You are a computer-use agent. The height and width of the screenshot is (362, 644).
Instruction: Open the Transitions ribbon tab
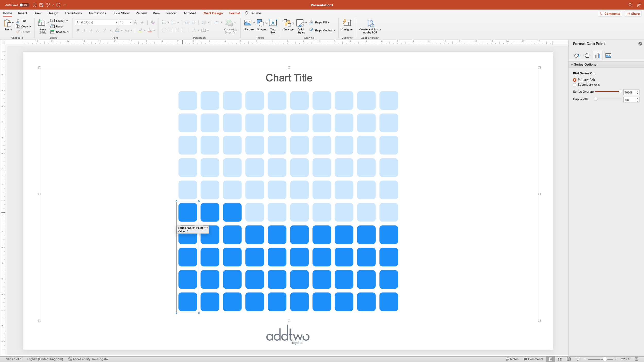pos(73,13)
